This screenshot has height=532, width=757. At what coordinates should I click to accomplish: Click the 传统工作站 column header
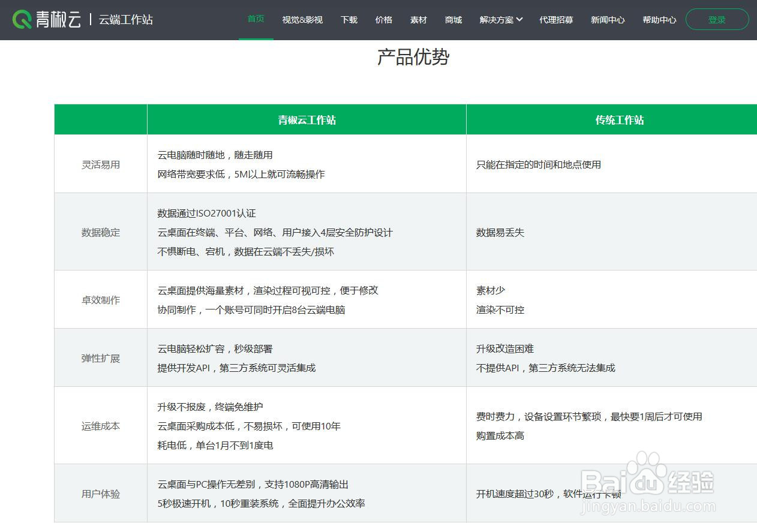pos(620,119)
